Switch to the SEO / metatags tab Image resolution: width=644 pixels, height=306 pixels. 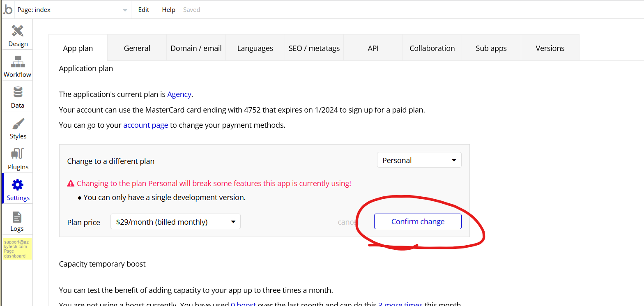tap(314, 48)
